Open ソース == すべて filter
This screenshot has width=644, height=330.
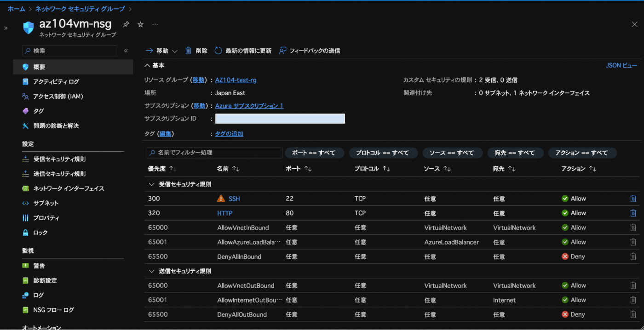pos(453,153)
